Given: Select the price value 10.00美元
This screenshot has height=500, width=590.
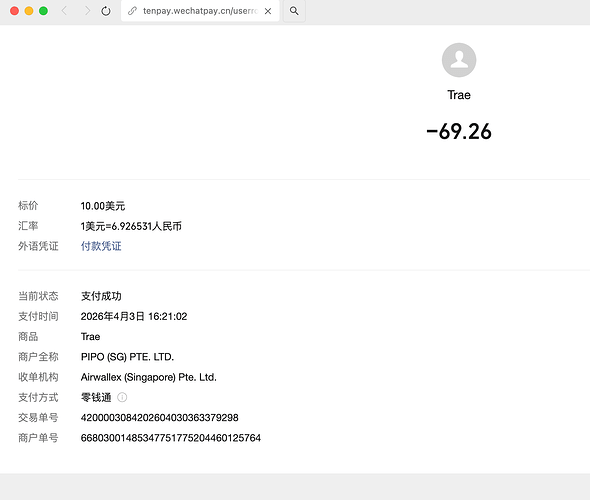Looking at the screenshot, I should [x=103, y=206].
